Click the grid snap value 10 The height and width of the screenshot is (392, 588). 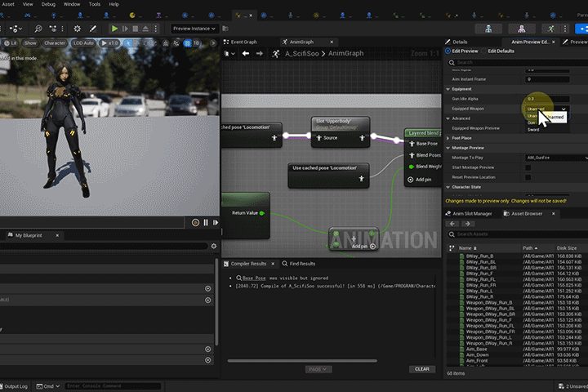click(196, 43)
